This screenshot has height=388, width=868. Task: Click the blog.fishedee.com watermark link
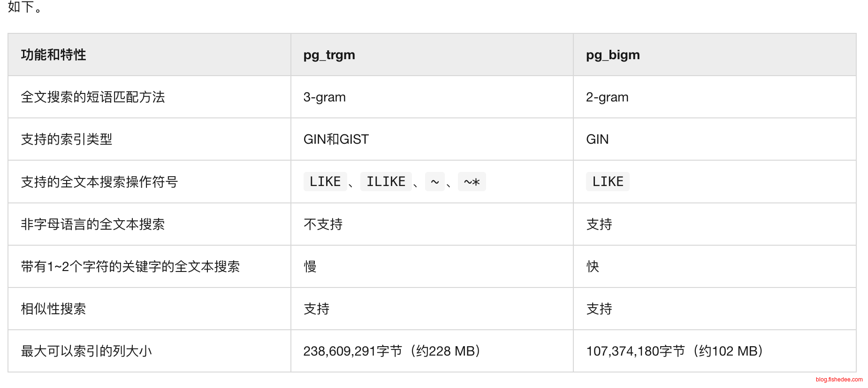pyautogui.click(x=839, y=380)
